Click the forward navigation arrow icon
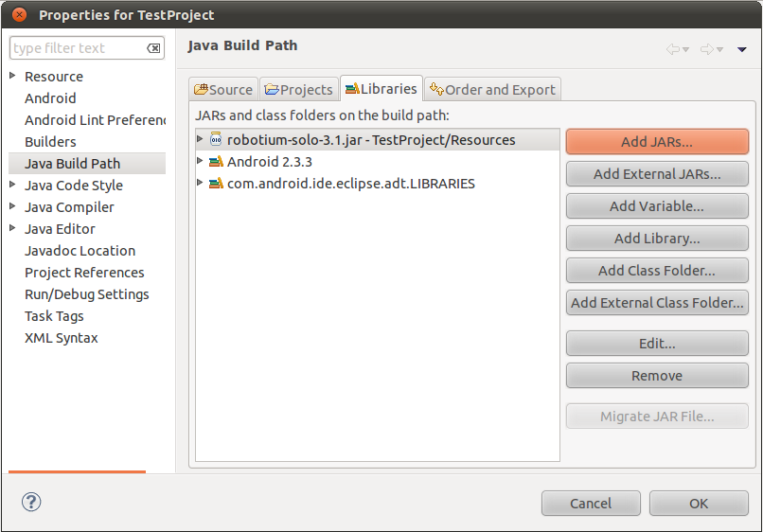763x532 pixels. [x=706, y=49]
